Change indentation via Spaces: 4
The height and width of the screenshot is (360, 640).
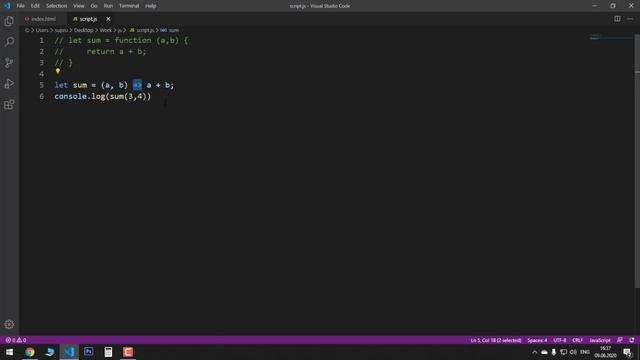click(537, 340)
